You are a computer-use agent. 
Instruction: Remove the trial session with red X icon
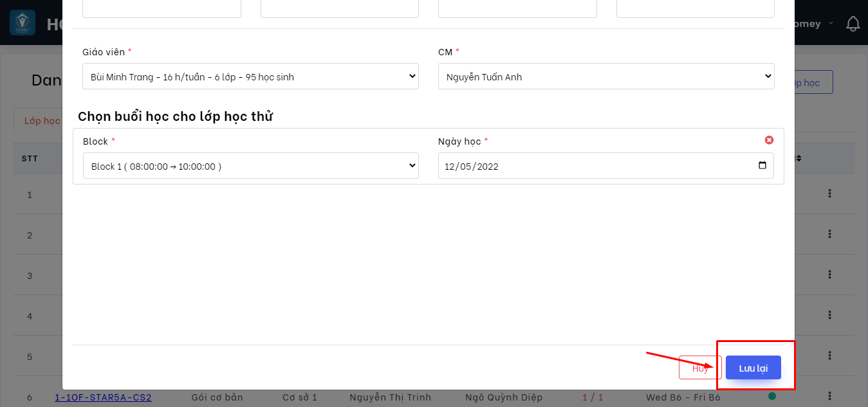click(769, 140)
